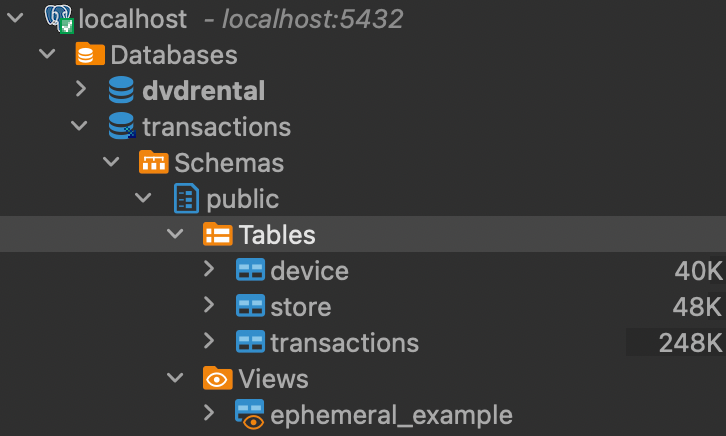Click the dvdrental database cylinder icon
The width and height of the screenshot is (726, 436).
(121, 90)
